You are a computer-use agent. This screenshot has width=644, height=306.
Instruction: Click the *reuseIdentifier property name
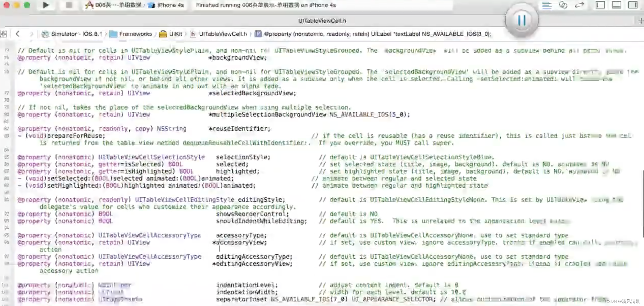point(239,129)
